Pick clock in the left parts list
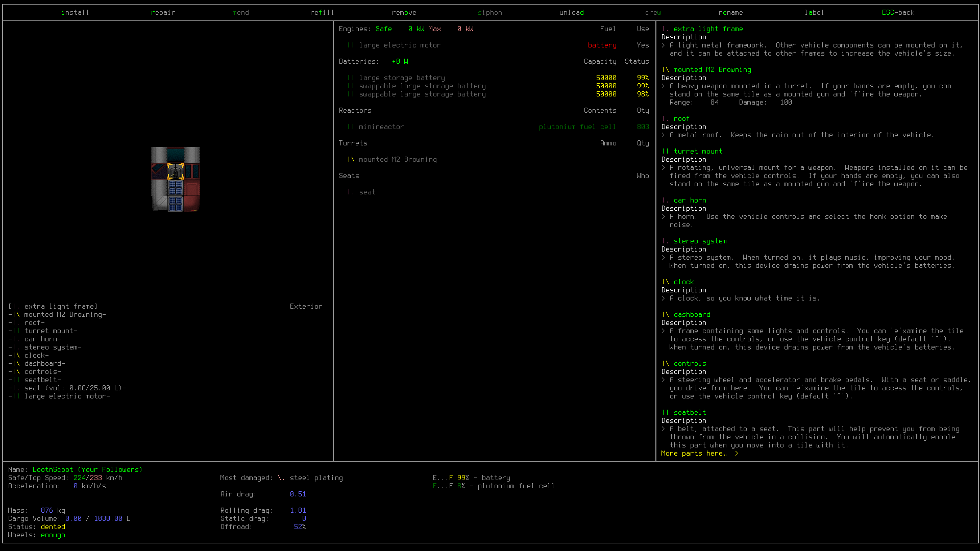The width and height of the screenshot is (980, 551). click(x=29, y=356)
